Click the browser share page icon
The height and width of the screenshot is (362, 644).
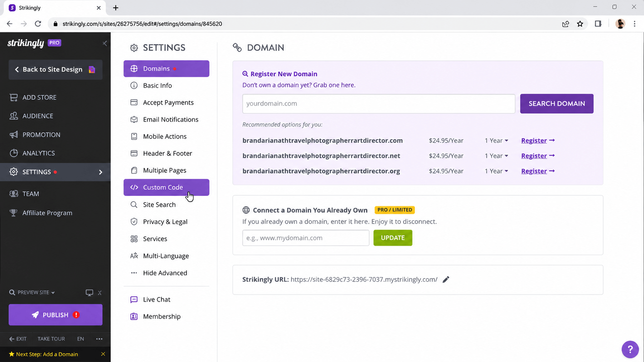[565, 24]
